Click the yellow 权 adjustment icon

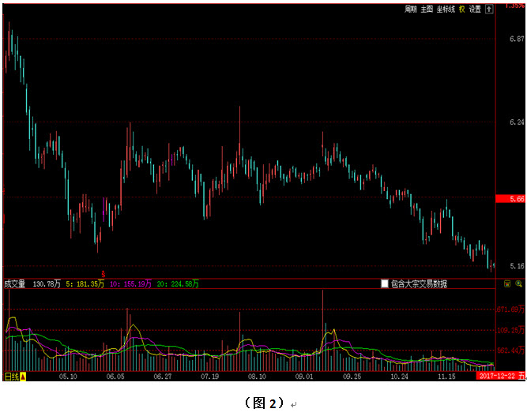click(x=462, y=9)
